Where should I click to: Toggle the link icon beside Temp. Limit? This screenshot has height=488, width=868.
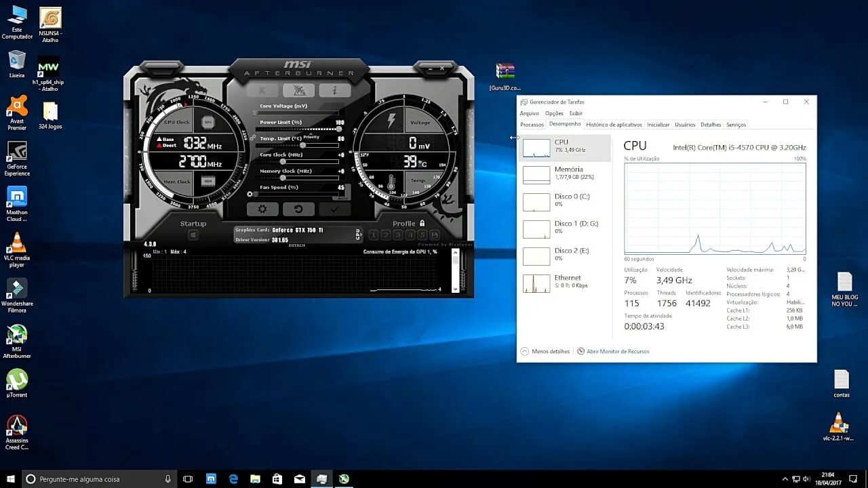(x=253, y=138)
